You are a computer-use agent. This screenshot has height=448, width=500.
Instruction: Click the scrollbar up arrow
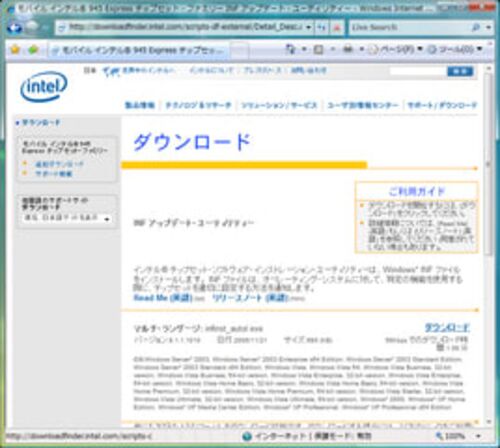[488, 69]
